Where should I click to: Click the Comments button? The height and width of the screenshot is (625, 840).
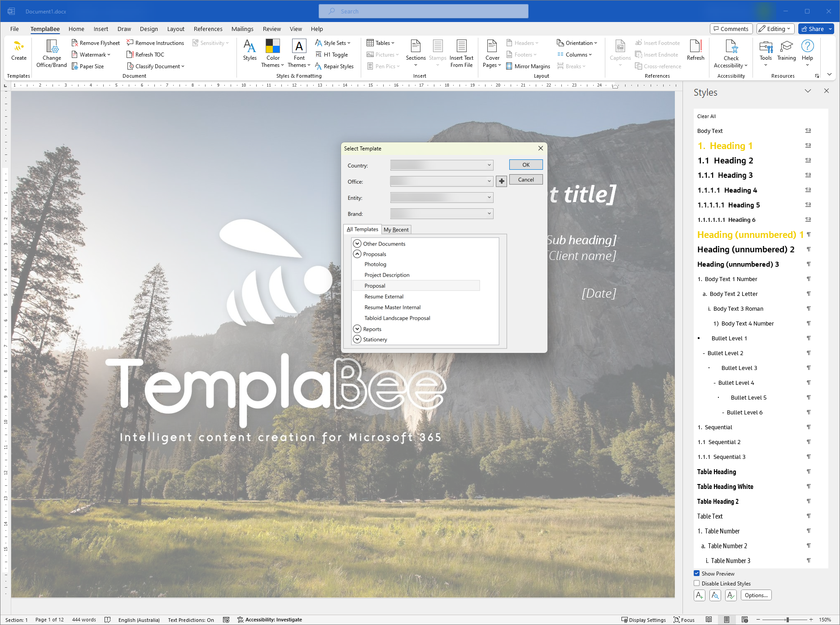point(731,29)
